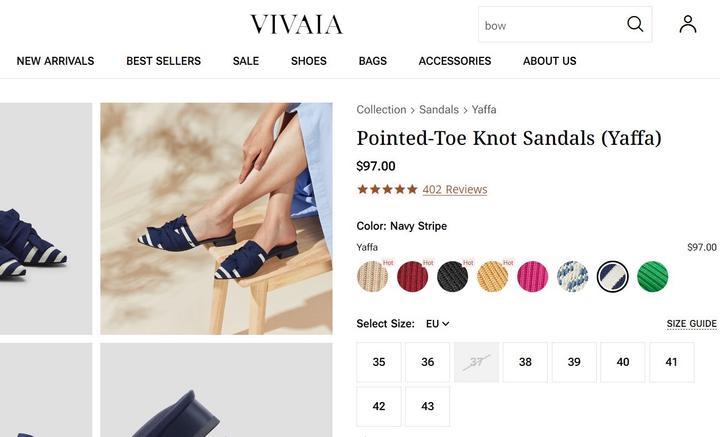720x437 pixels.
Task: Open the SIZE GUIDE link
Action: point(692,324)
